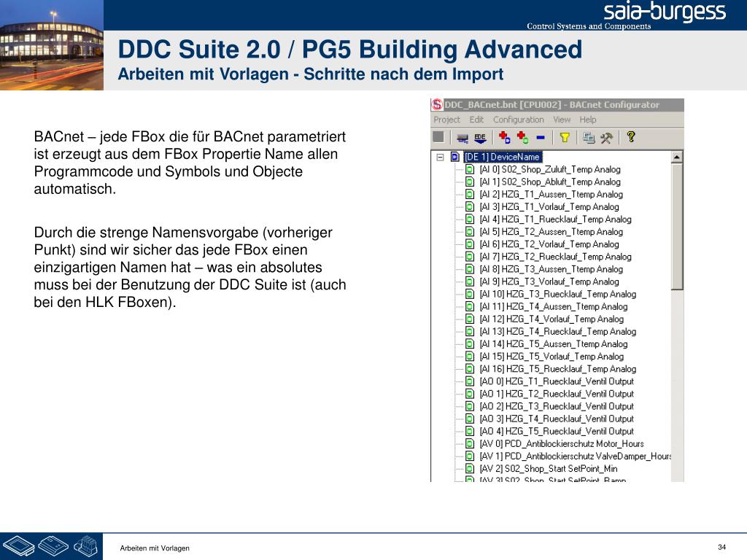Select [AI 15] HZG_T5_Vorlauf_Temp Analog
The image size is (747, 560).
551,356
